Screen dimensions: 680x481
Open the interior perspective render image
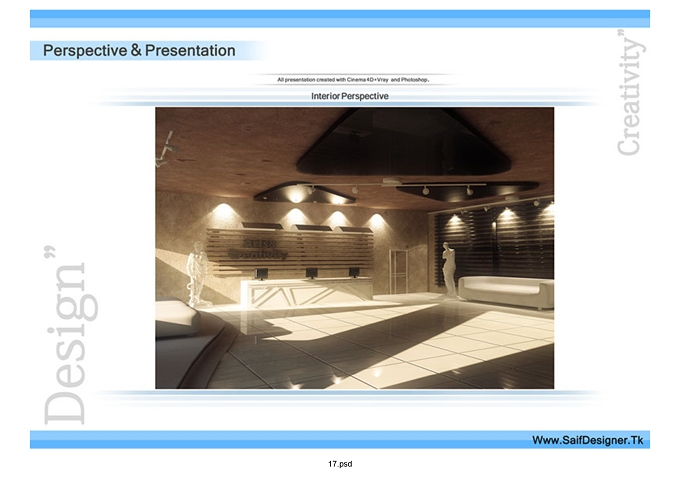[x=354, y=248]
